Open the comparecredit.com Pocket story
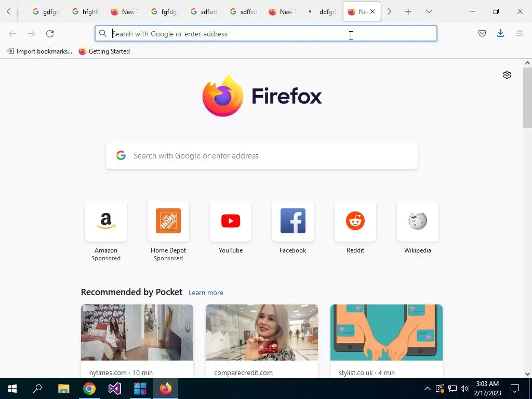532x399 pixels. [x=262, y=341]
